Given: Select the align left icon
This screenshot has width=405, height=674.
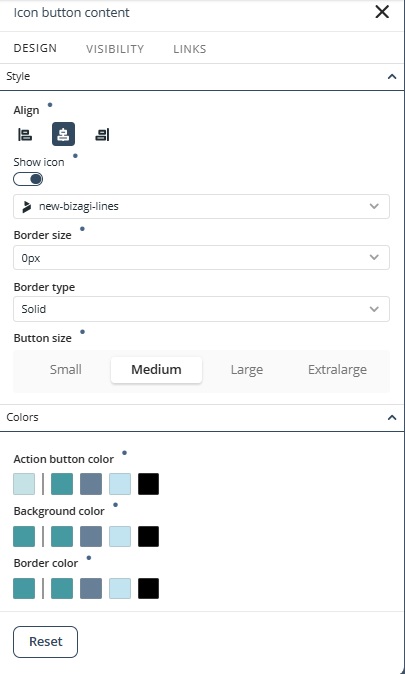Looking at the screenshot, I should point(25,135).
